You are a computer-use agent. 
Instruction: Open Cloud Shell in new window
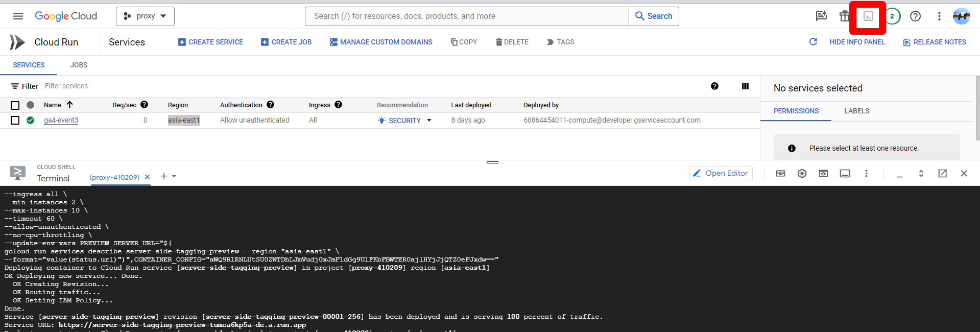943,174
